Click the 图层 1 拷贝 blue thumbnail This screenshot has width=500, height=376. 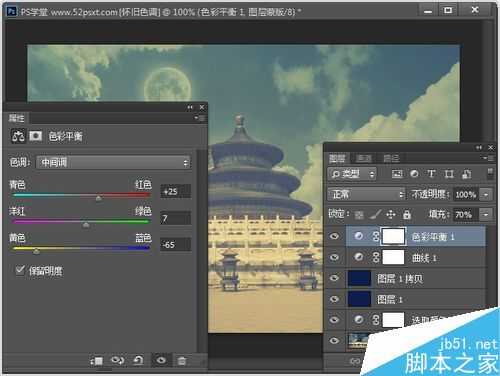359,278
